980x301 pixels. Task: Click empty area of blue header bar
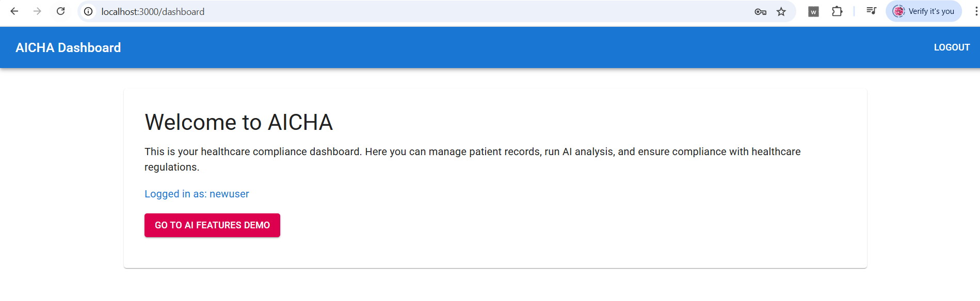(x=516, y=47)
